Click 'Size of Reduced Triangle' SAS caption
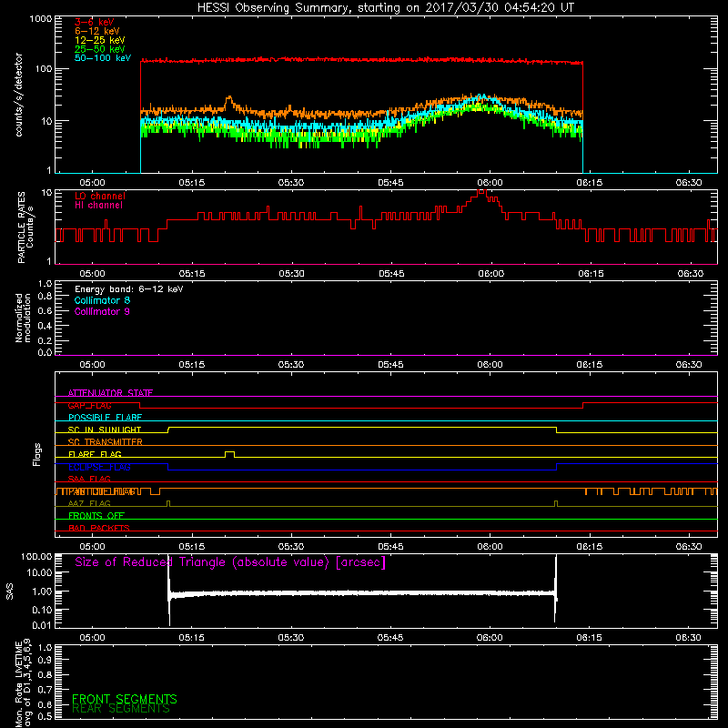The width and height of the screenshot is (728, 728). point(230,562)
